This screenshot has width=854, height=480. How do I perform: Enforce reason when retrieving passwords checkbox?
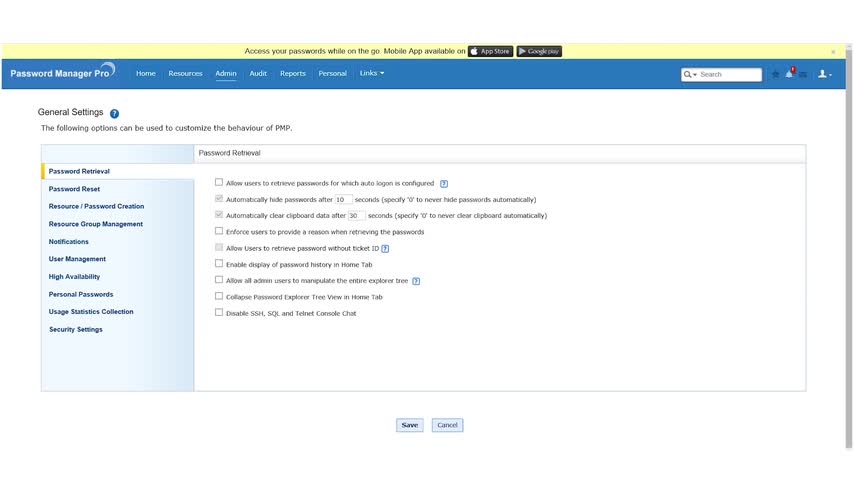219,231
